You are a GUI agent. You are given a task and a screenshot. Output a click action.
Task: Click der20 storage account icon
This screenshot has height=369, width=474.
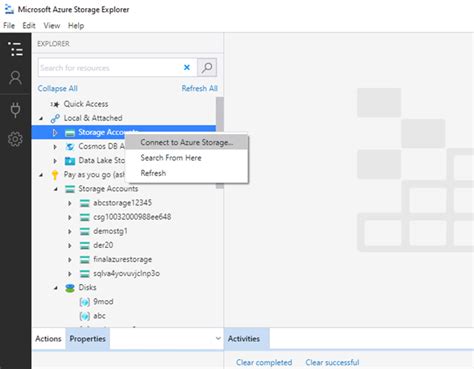85,245
